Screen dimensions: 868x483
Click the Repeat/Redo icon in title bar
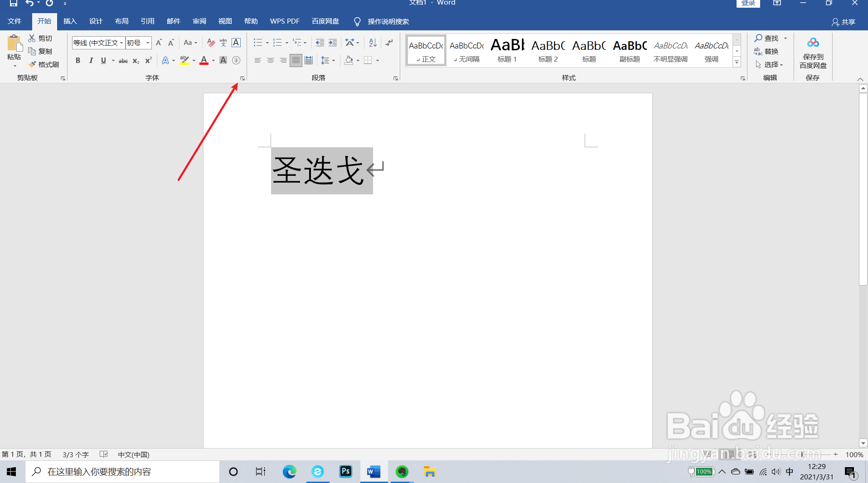pos(49,3)
